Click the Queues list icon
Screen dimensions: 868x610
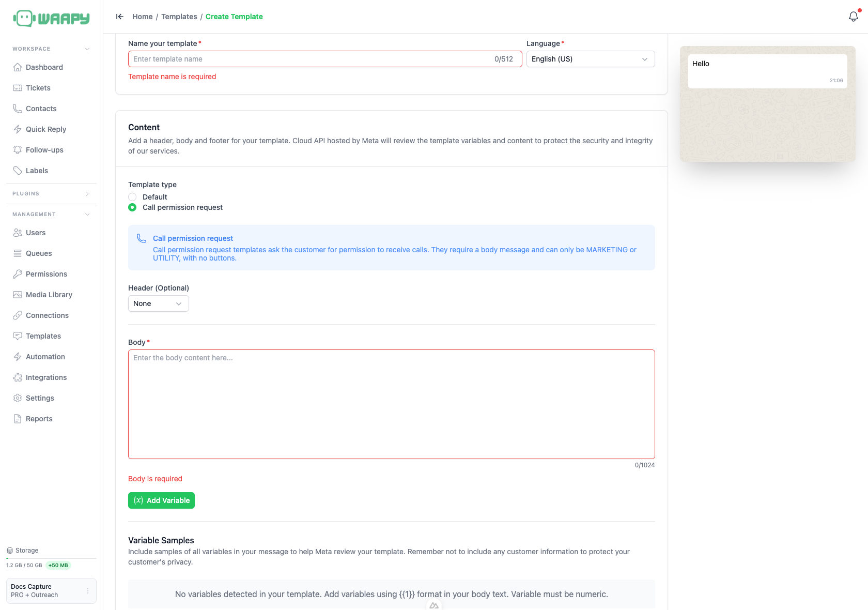click(18, 253)
